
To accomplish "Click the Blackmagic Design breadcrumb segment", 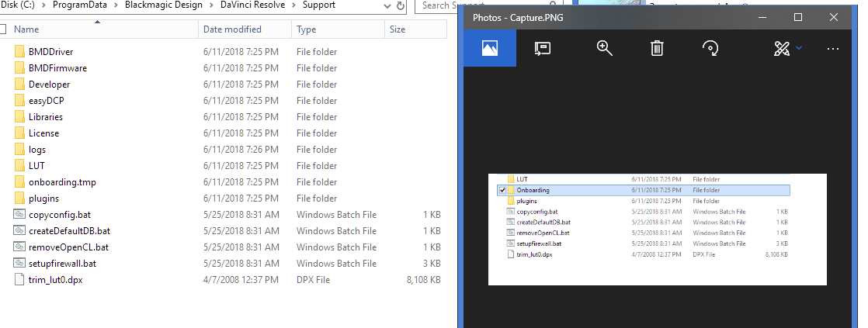I will click(x=164, y=5).
